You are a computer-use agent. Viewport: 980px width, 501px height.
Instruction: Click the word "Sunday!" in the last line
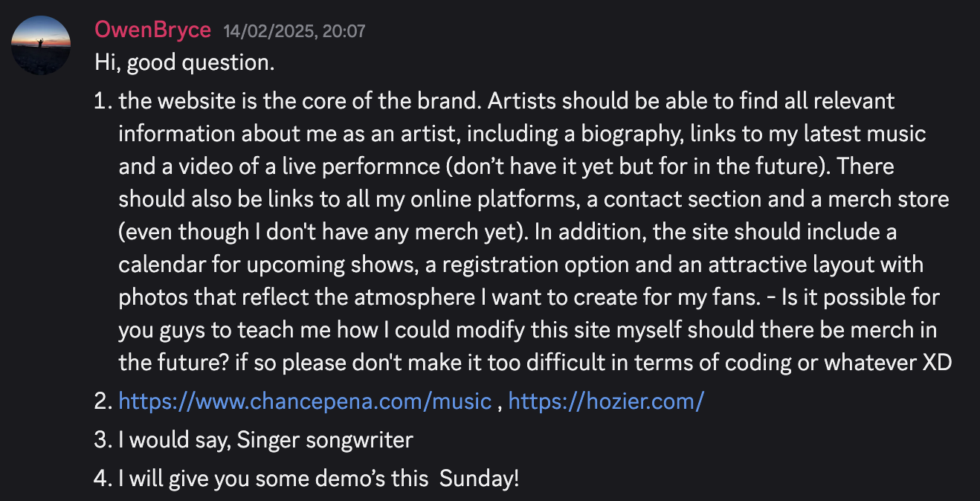pos(479,478)
